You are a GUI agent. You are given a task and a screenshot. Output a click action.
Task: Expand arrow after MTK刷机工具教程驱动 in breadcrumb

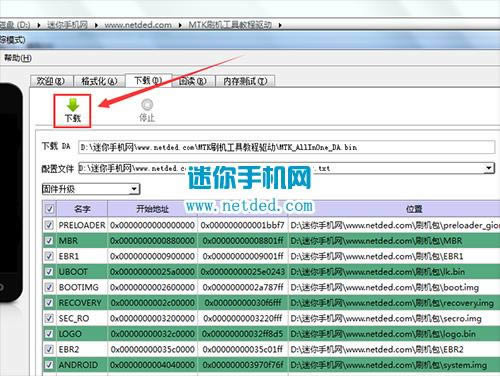pyautogui.click(x=280, y=25)
